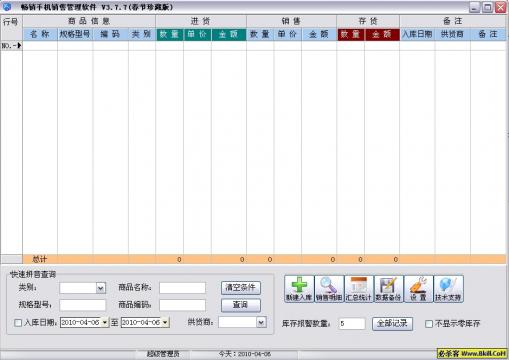The height and width of the screenshot is (360, 509).
Task: Click the 库存报警数量 field showing 5
Action: tap(352, 324)
